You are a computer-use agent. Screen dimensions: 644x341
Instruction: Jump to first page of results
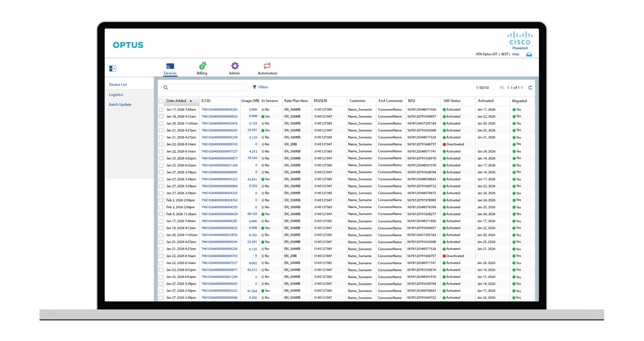502,88
